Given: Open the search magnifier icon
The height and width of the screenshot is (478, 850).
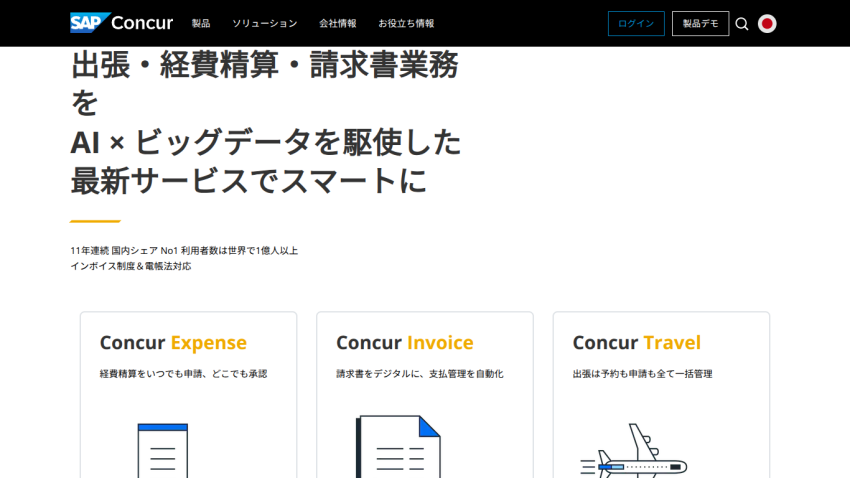Looking at the screenshot, I should [x=742, y=24].
